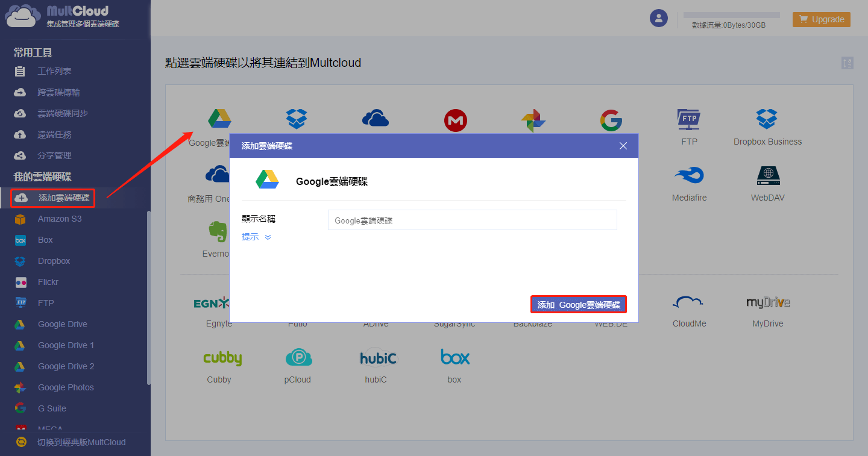Choose the OneDrive cloud icon in the top row
Screen dimensions: 868x456
(x=376, y=119)
